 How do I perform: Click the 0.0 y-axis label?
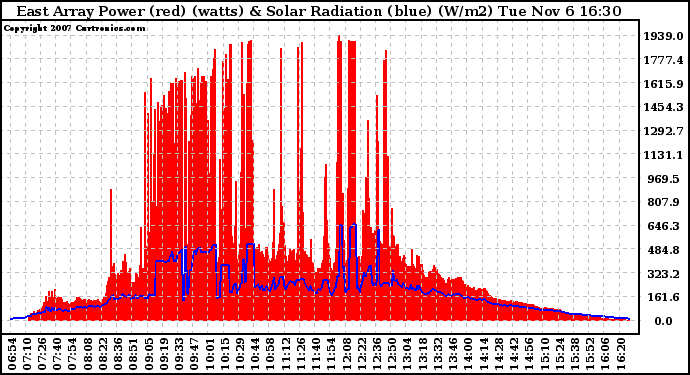[x=664, y=321]
